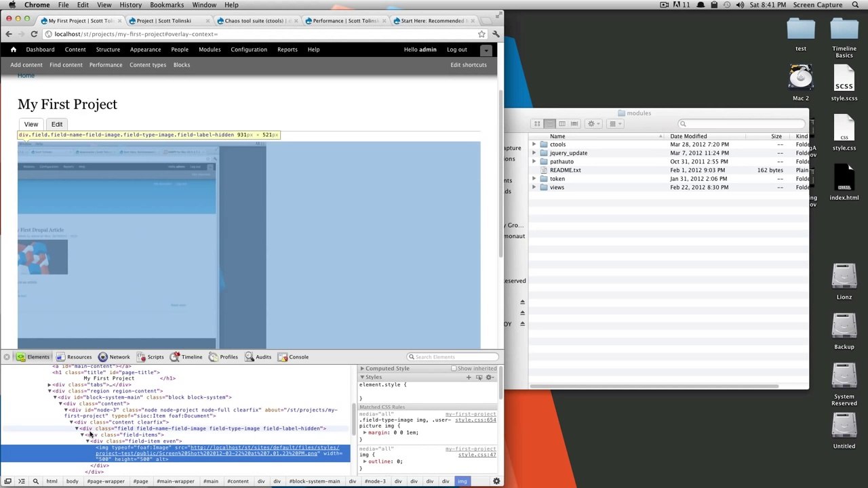Image resolution: width=868 pixels, height=488 pixels.
Task: Click the Log out link
Action: pyautogui.click(x=457, y=49)
